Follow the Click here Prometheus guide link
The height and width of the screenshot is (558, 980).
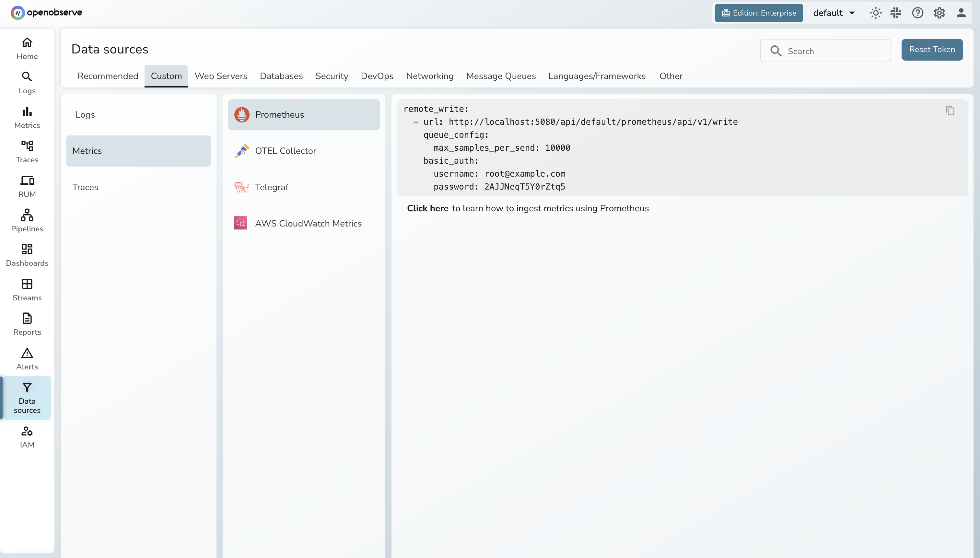427,208
